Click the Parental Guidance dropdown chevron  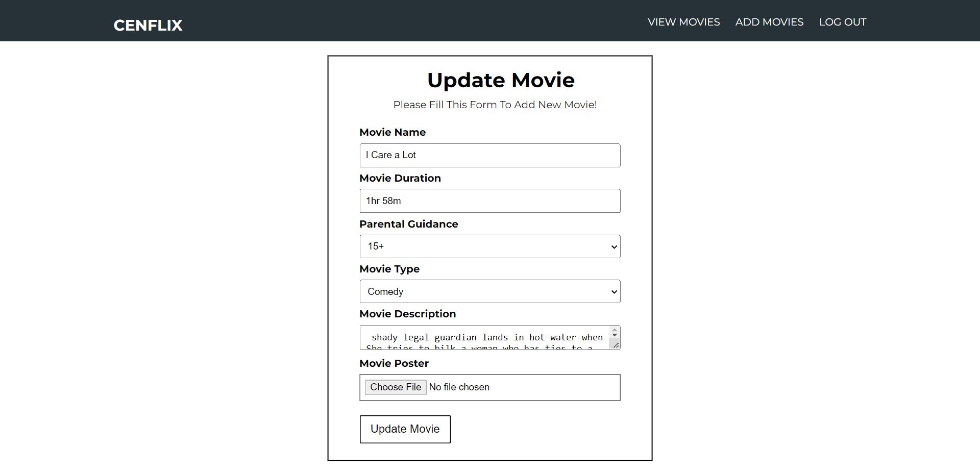pos(614,246)
